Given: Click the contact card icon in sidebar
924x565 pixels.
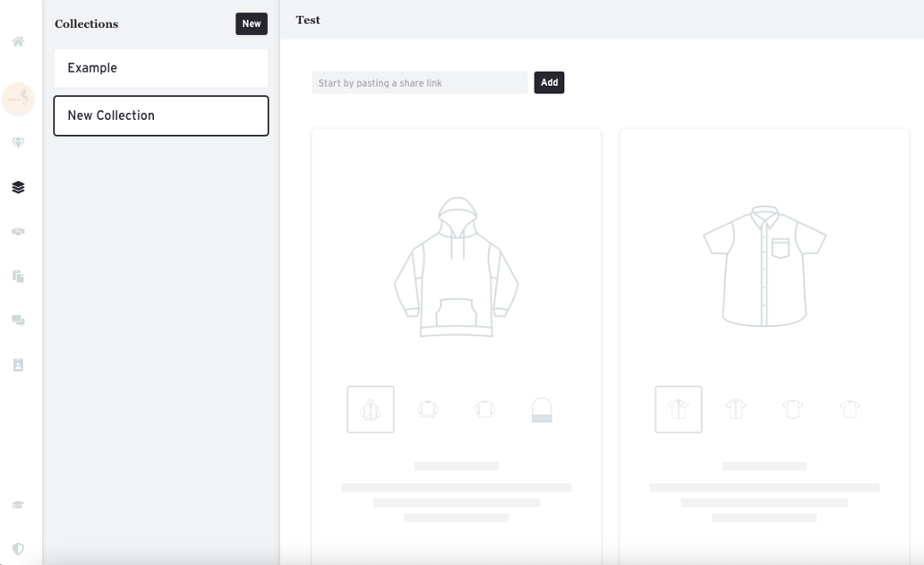Looking at the screenshot, I should pos(18,364).
